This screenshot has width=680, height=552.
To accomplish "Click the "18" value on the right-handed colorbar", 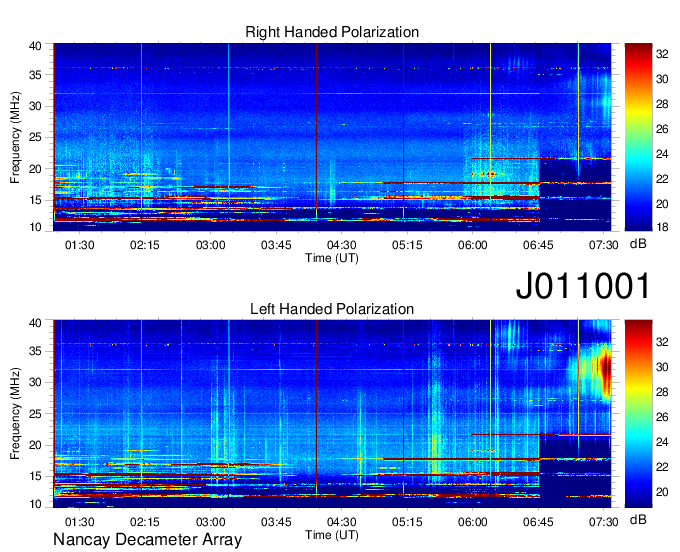I will [x=662, y=227].
